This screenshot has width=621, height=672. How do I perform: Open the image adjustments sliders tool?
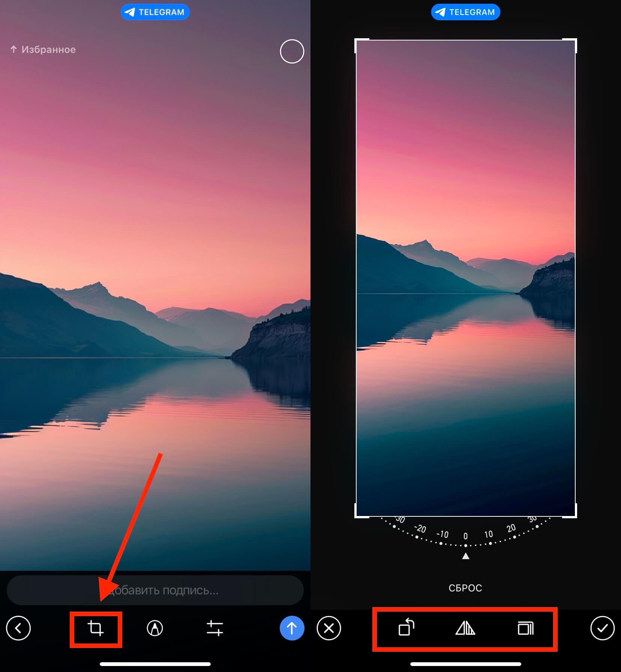click(214, 628)
